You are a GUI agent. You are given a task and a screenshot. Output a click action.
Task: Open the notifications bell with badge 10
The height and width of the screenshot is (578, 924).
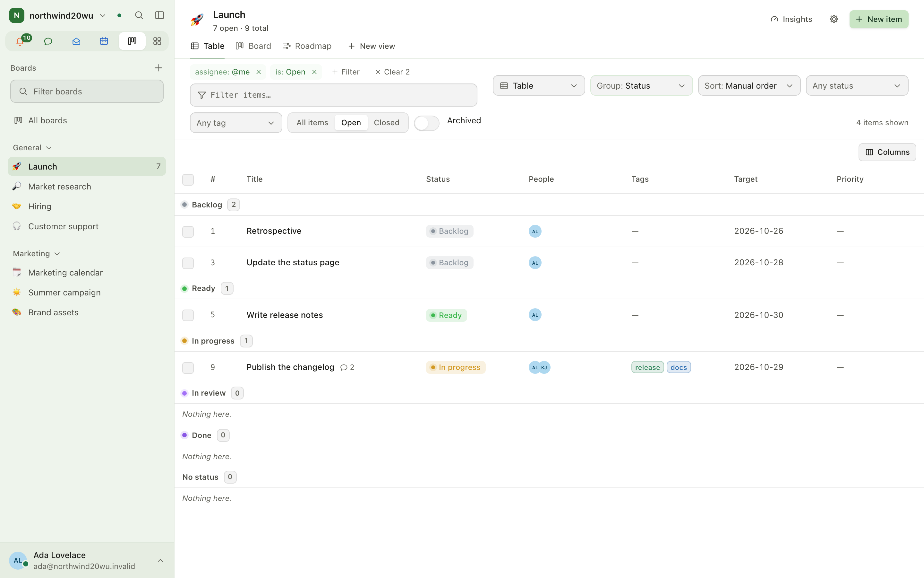coord(20,41)
